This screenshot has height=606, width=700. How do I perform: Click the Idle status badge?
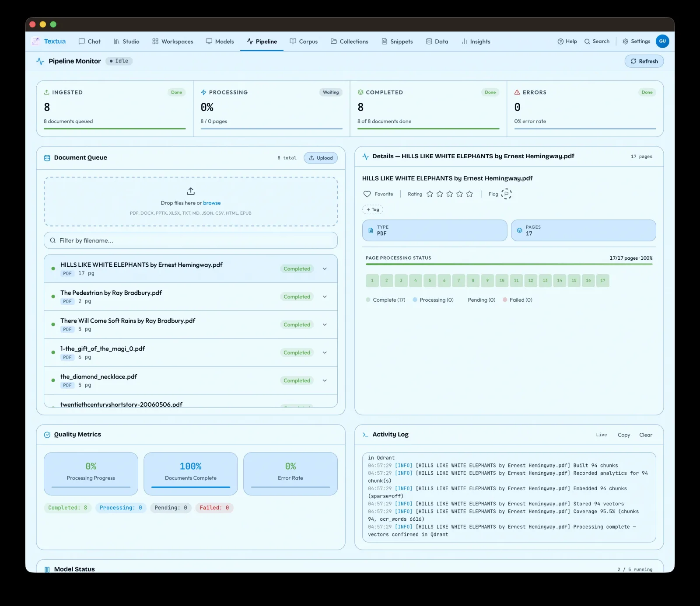click(x=119, y=61)
